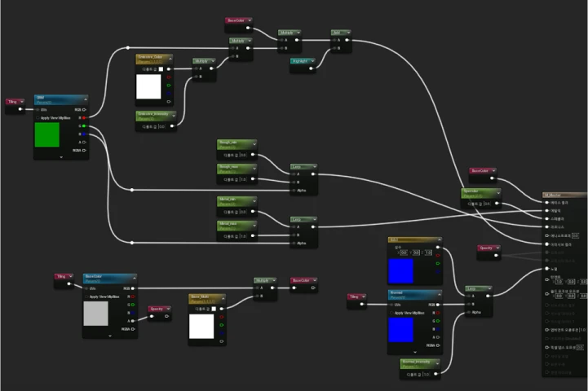The width and height of the screenshot is (588, 391).
Task: Click X value field on constant vector node
Action: click(x=403, y=253)
